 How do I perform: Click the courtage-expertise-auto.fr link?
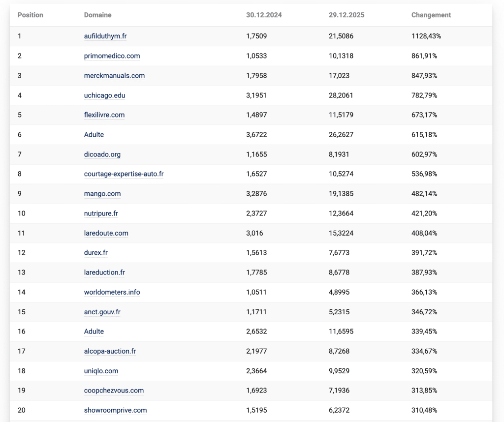pyautogui.click(x=124, y=174)
